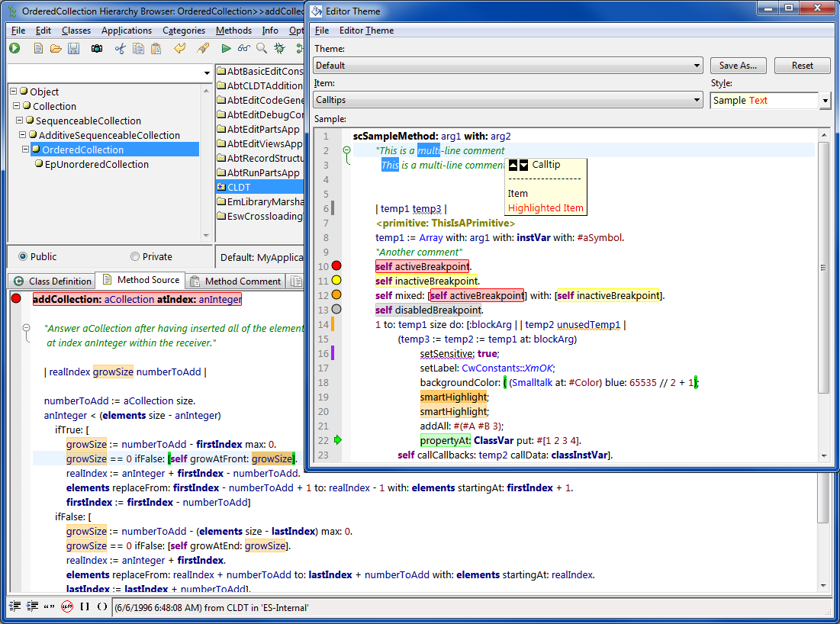Switch to the Class Definition tab
Viewport: 840px width, 624px height.
50,281
